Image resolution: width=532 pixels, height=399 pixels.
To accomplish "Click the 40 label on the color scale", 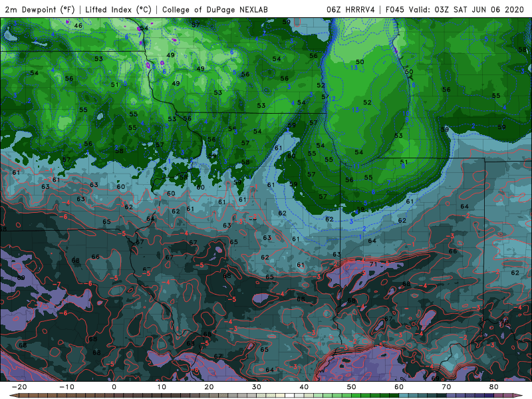I will pyautogui.click(x=304, y=387).
